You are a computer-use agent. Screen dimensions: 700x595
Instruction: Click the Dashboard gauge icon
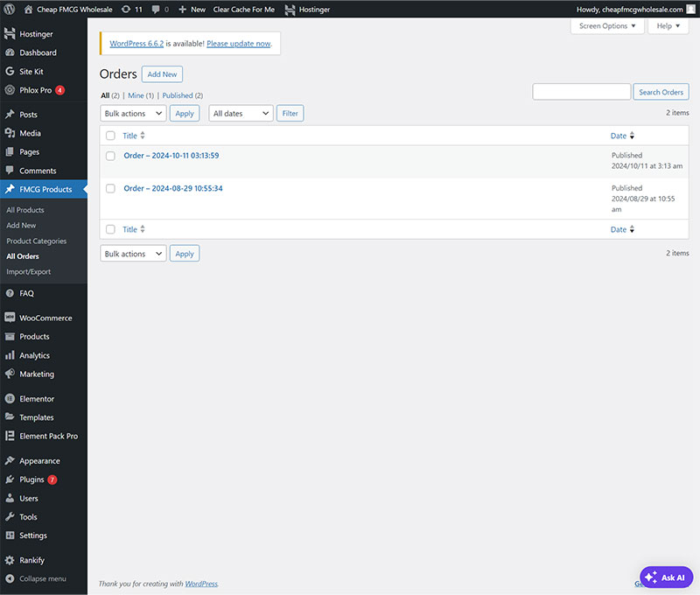point(10,52)
